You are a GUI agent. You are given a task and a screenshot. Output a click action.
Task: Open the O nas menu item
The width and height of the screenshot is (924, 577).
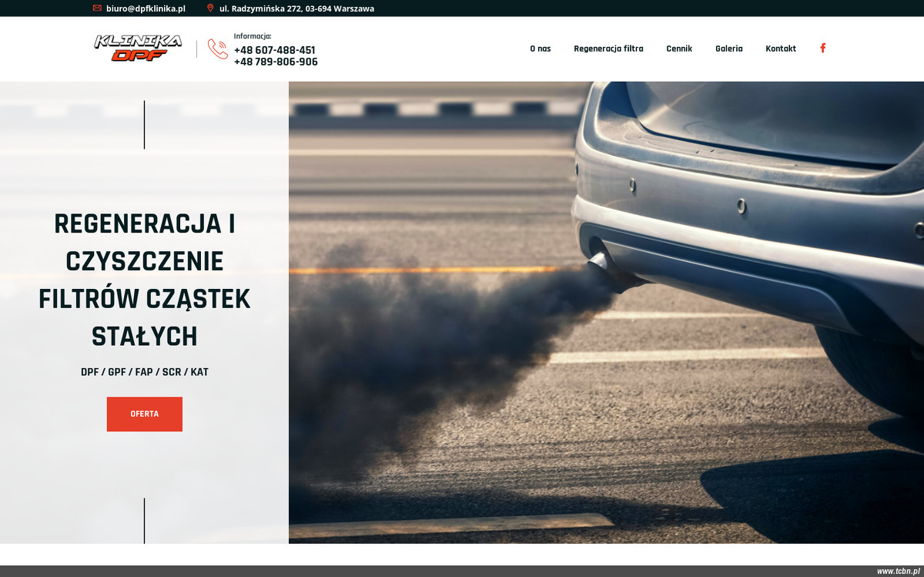coord(541,49)
